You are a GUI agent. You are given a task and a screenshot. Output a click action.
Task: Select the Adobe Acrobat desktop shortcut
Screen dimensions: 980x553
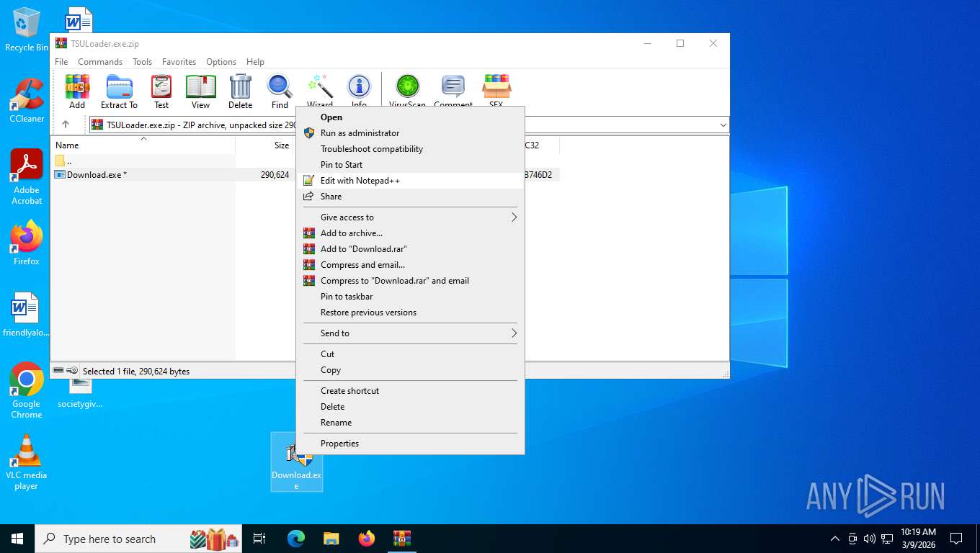(x=27, y=176)
